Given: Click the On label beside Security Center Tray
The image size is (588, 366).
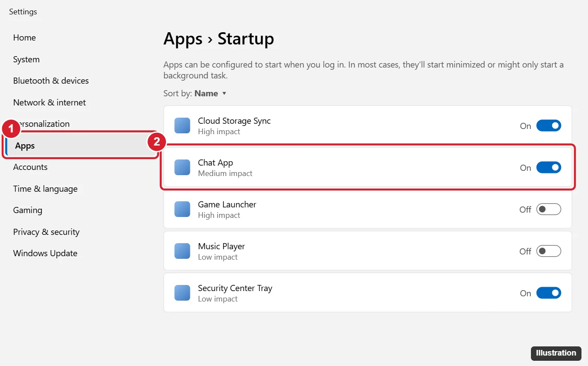Looking at the screenshot, I should pos(526,293).
